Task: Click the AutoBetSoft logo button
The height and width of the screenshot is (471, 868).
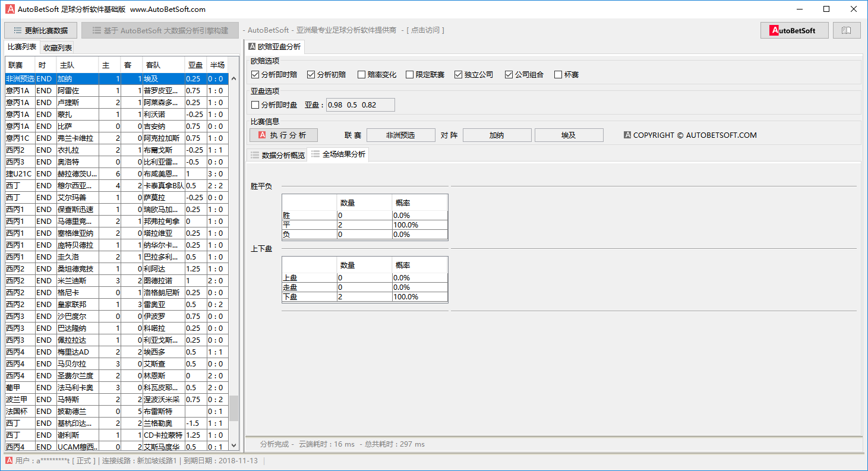Action: click(x=794, y=30)
